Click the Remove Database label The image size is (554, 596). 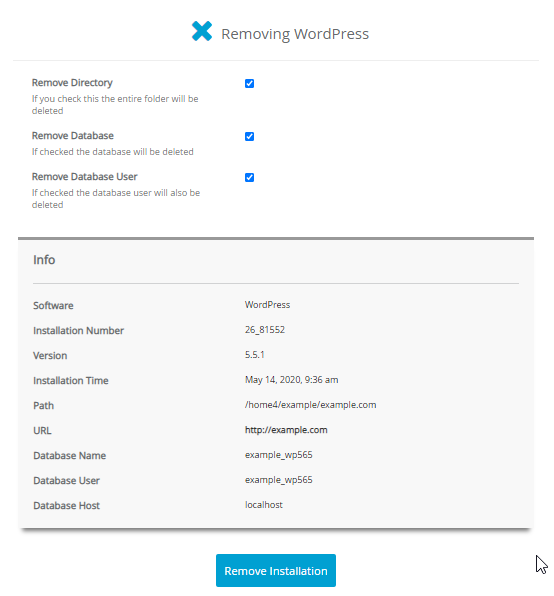click(x=73, y=136)
